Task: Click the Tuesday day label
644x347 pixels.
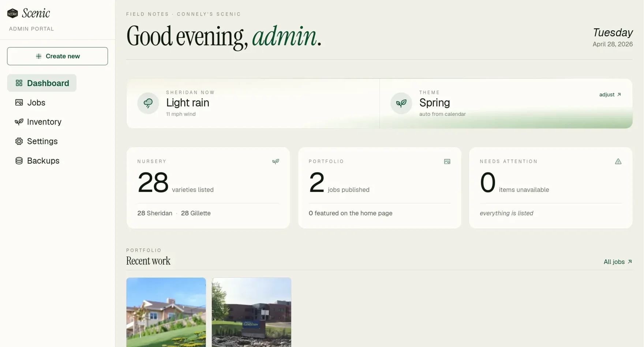Action: [x=613, y=32]
